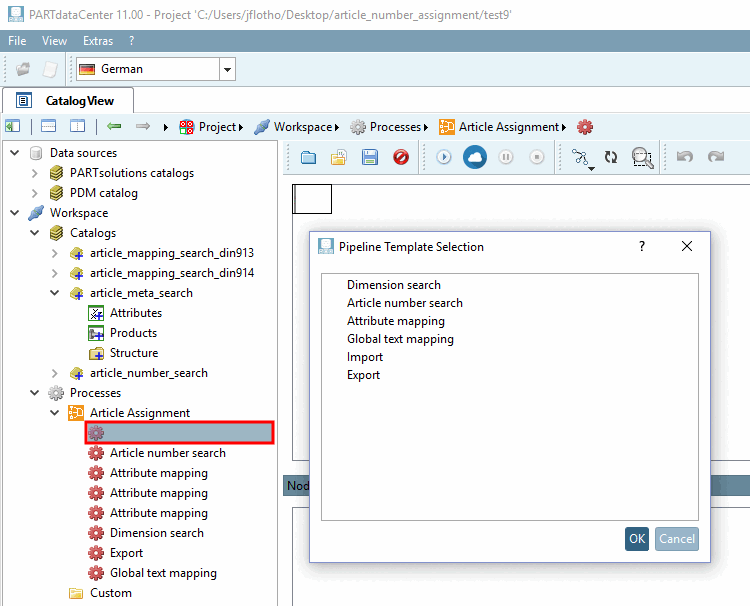Select Attributes under article_meta_search
The image size is (750, 606).
136,313
